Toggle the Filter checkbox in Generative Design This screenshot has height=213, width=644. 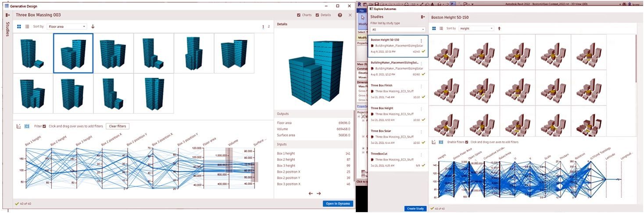(44, 126)
